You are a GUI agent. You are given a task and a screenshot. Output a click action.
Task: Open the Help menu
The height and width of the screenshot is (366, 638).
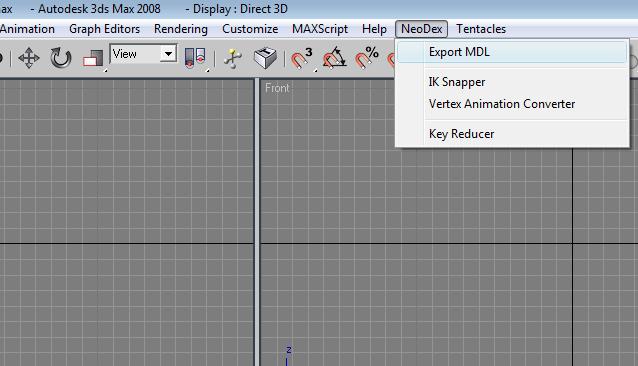click(x=374, y=29)
